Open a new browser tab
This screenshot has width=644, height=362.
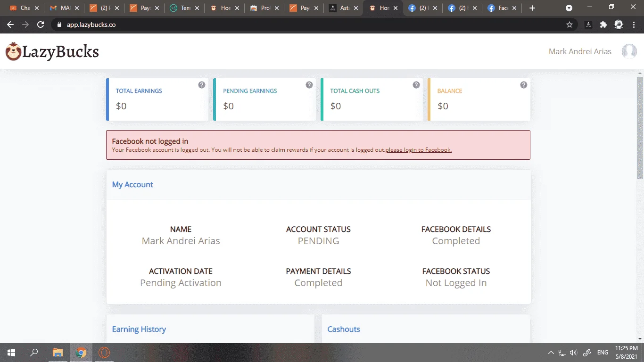532,8
